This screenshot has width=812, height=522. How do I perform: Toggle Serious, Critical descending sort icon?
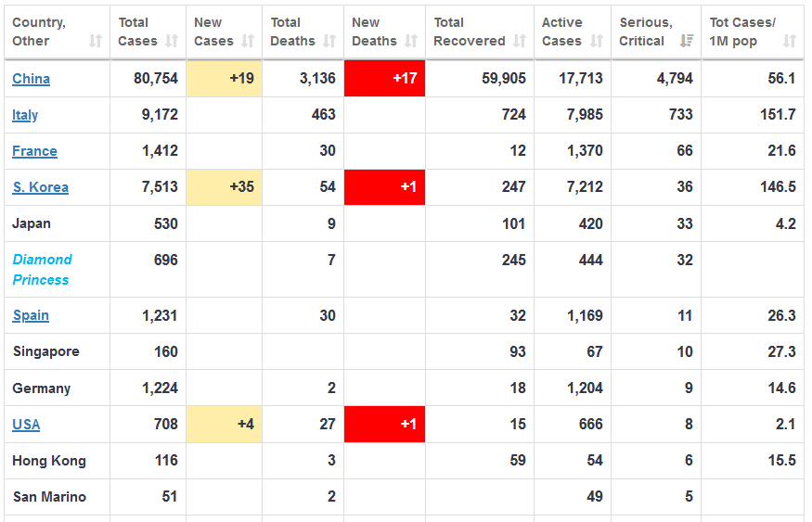tap(687, 41)
